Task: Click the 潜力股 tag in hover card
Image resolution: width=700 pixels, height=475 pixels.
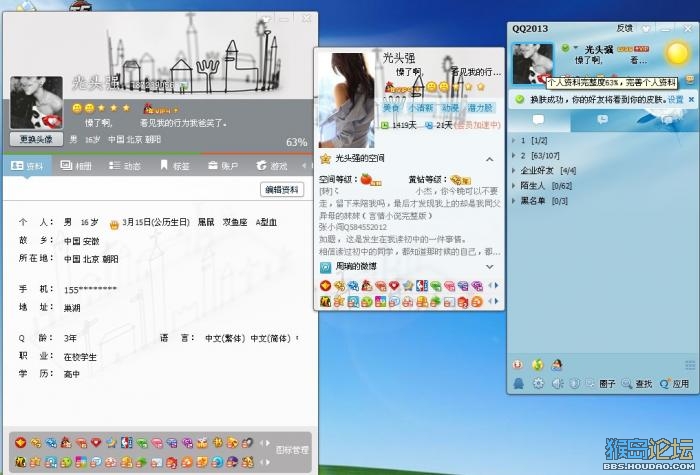Action: [x=480, y=108]
